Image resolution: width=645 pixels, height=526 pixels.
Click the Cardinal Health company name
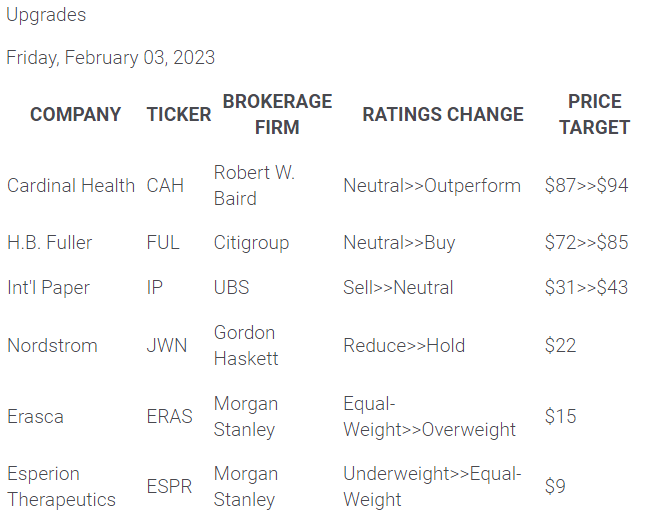coord(71,185)
